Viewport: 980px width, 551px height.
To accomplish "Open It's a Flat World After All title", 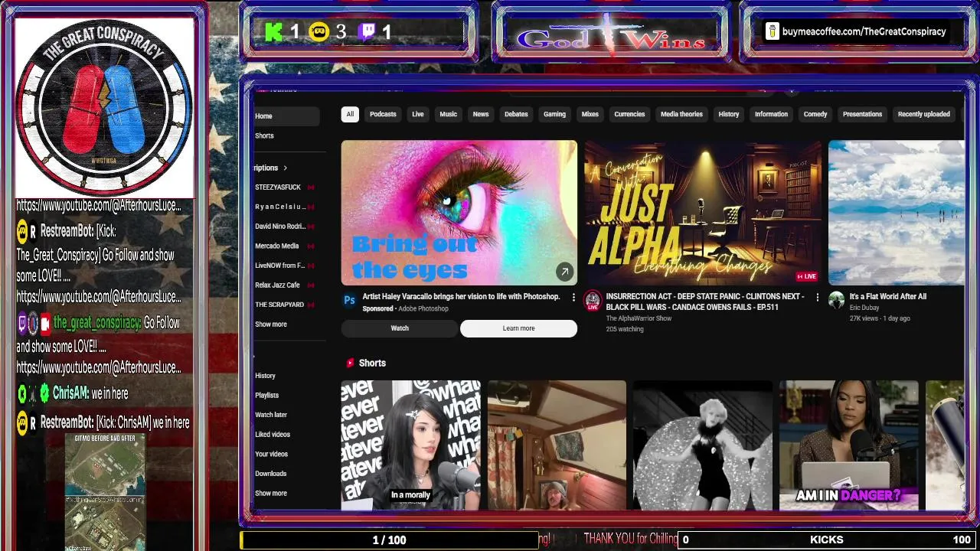I will click(887, 297).
